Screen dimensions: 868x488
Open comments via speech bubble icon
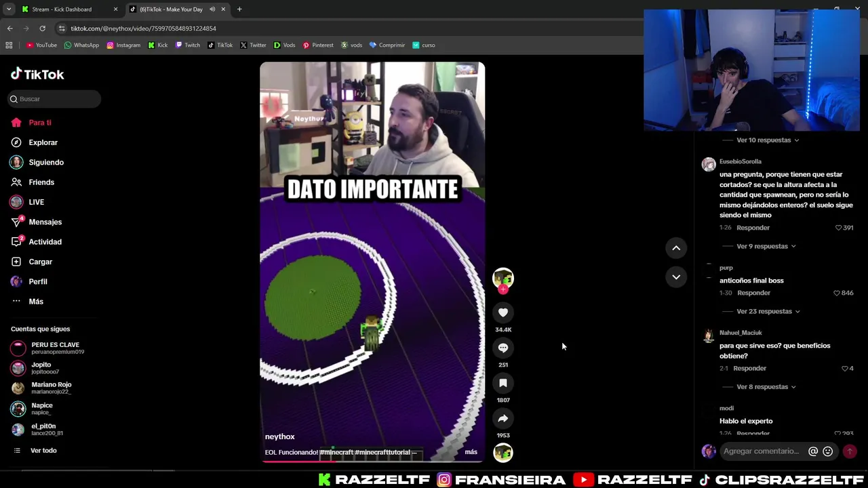pos(503,348)
